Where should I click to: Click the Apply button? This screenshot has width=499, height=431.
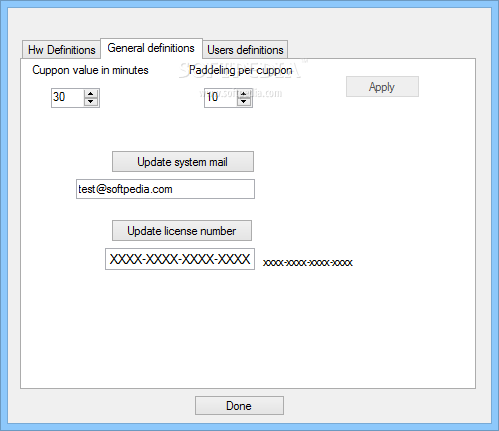tap(382, 87)
